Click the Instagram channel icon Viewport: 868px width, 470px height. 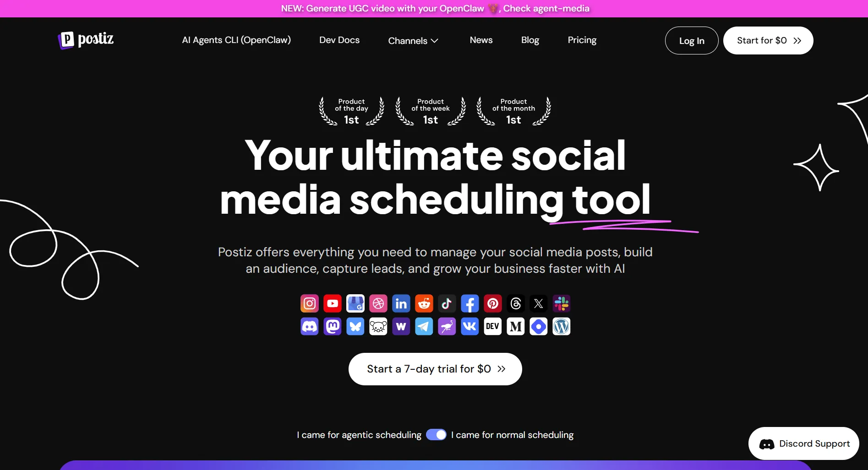[x=310, y=303]
